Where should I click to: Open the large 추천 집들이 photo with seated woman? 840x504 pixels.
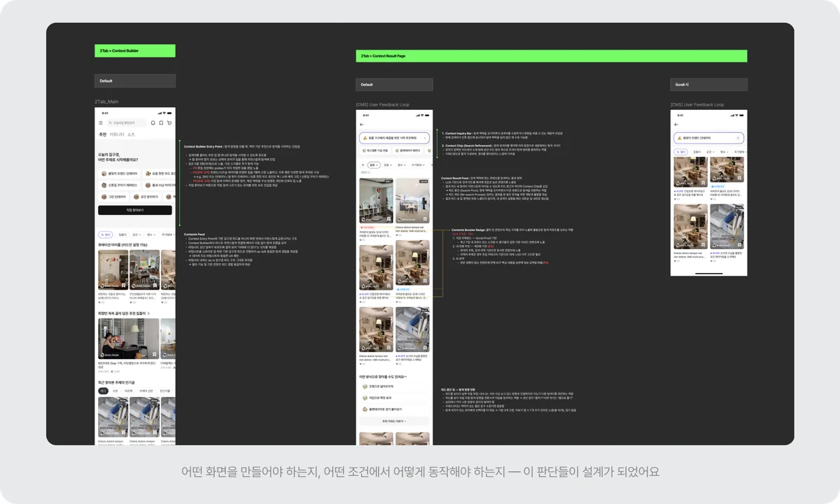(x=128, y=339)
